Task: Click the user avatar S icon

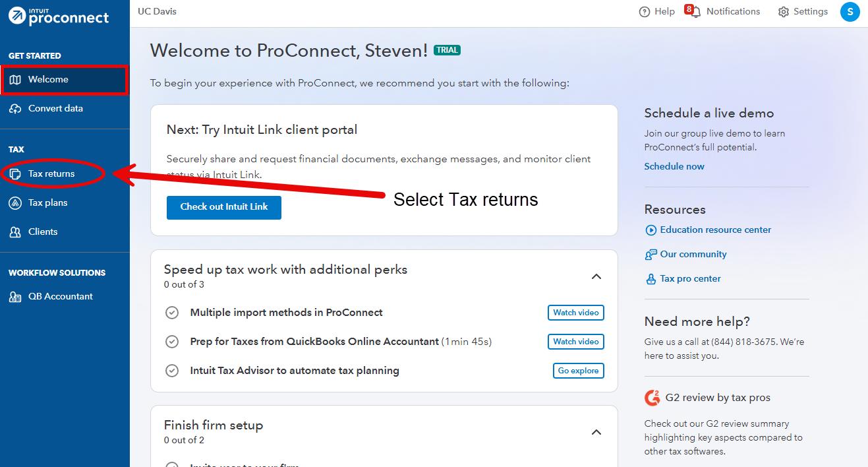Action: tap(850, 12)
